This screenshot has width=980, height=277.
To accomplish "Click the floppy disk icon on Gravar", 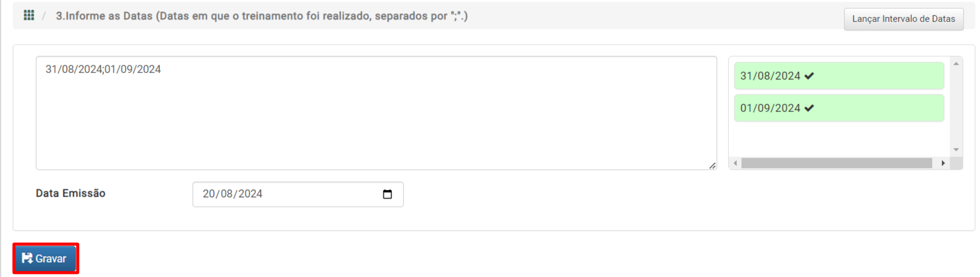I will (27, 258).
